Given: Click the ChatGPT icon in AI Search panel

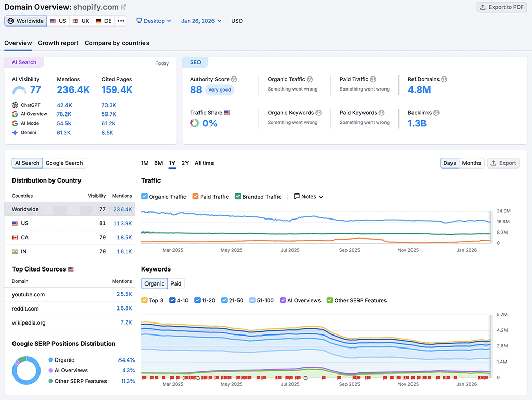Looking at the screenshot, I should pos(16,105).
